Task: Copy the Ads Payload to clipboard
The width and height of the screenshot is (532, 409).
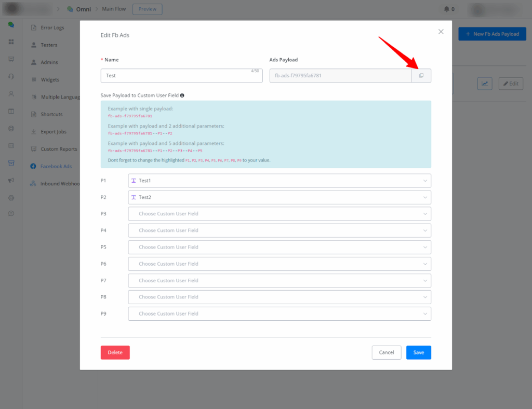Action: click(x=421, y=76)
